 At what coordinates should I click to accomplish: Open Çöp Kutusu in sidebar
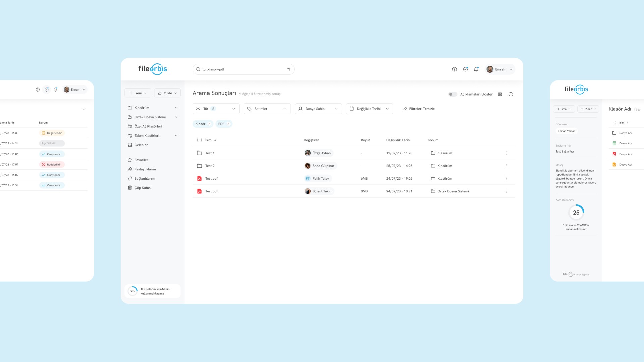point(143,188)
